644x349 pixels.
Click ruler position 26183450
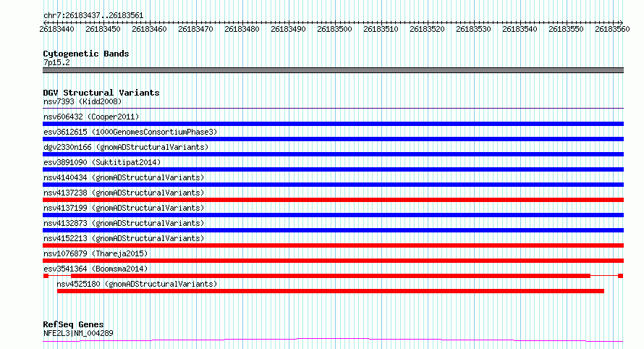pos(103,29)
